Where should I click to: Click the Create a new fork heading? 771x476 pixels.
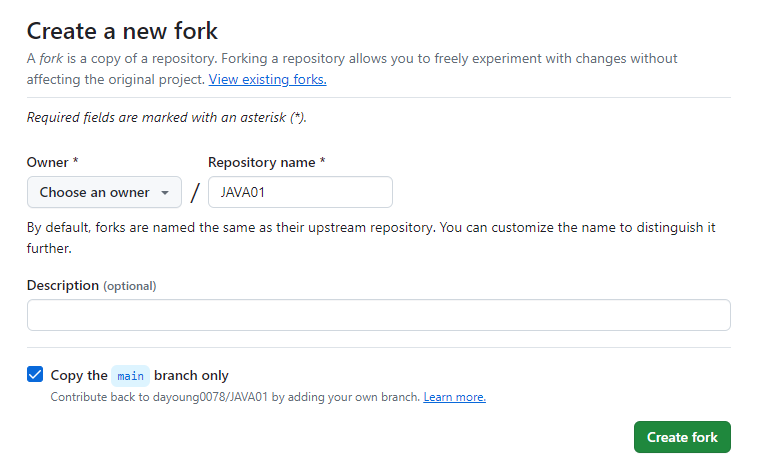[x=122, y=31]
